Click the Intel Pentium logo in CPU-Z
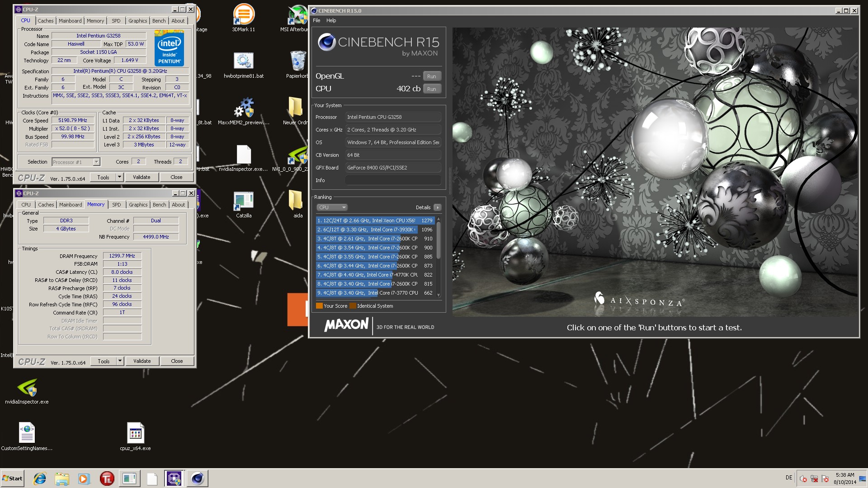 click(169, 48)
